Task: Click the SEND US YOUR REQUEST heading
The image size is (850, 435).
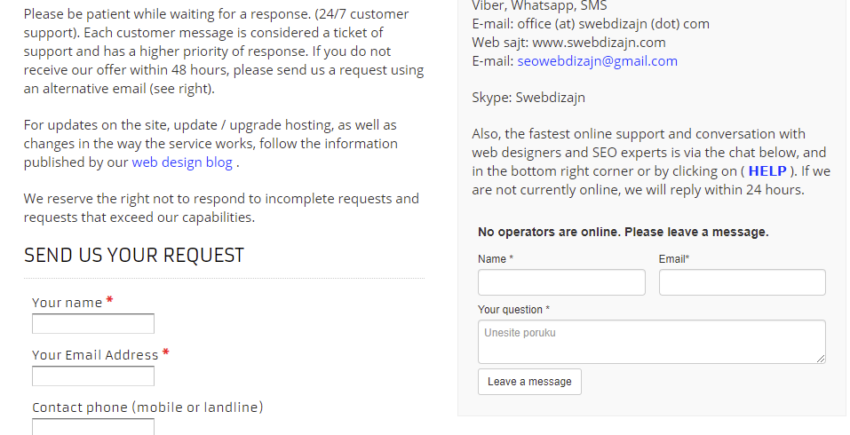Action: point(134,255)
